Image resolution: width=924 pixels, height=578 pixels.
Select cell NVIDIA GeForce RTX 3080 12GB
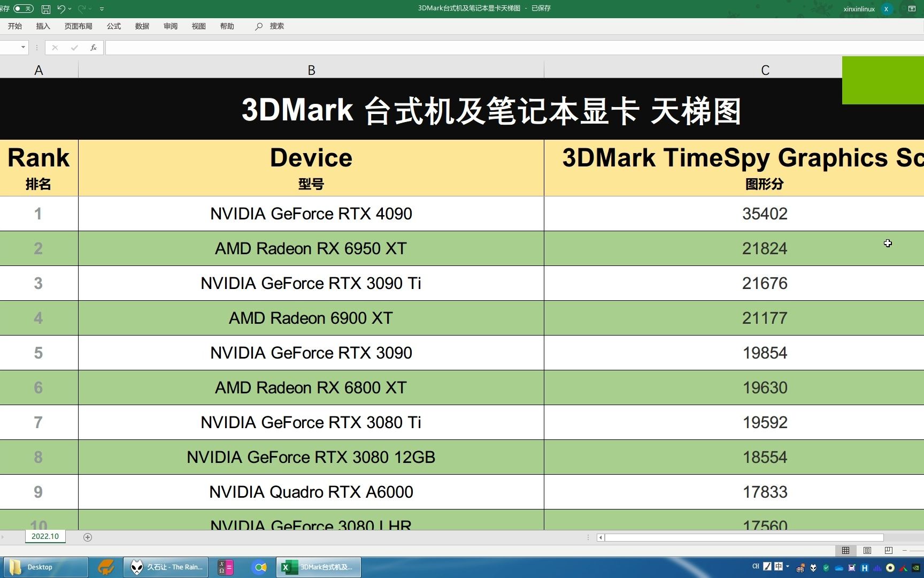(x=311, y=457)
